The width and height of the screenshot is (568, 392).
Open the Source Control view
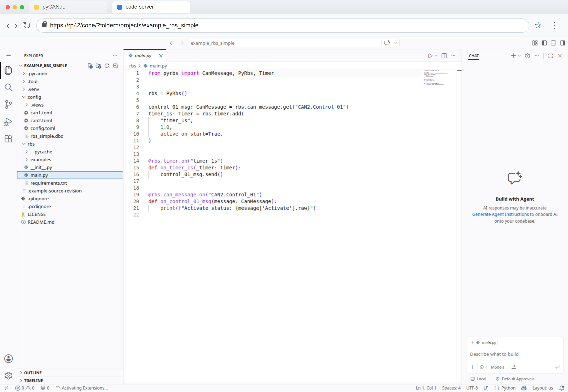(8, 104)
